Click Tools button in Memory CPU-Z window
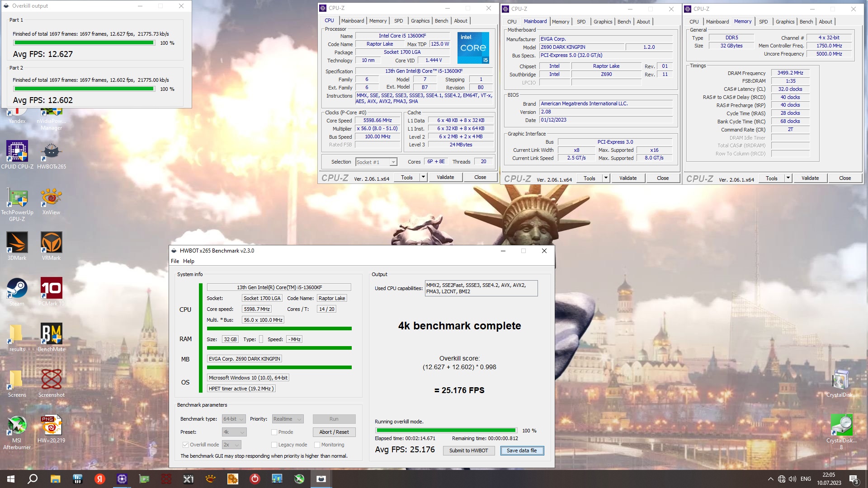The height and width of the screenshot is (488, 868). pyautogui.click(x=772, y=178)
